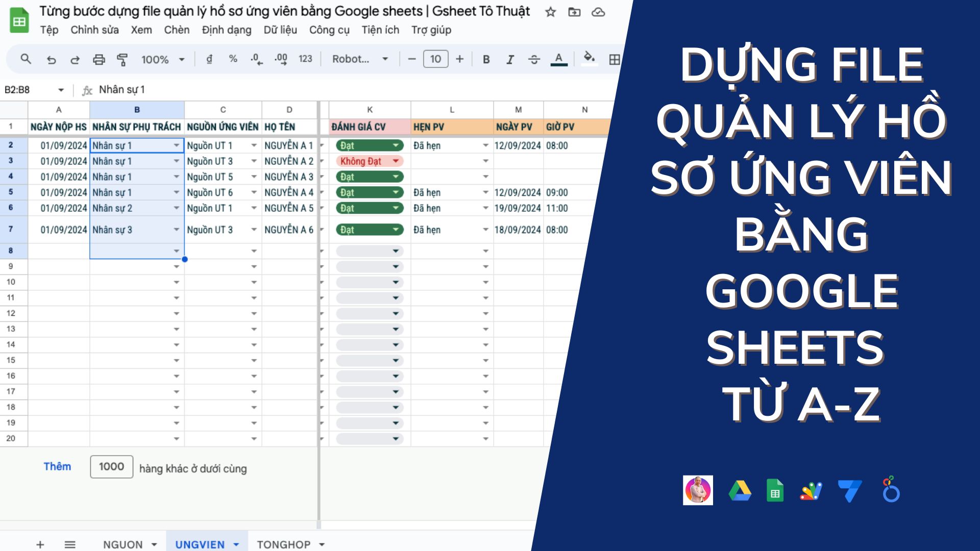The image size is (980, 551).
Task: Click the print icon
Action: tap(98, 59)
